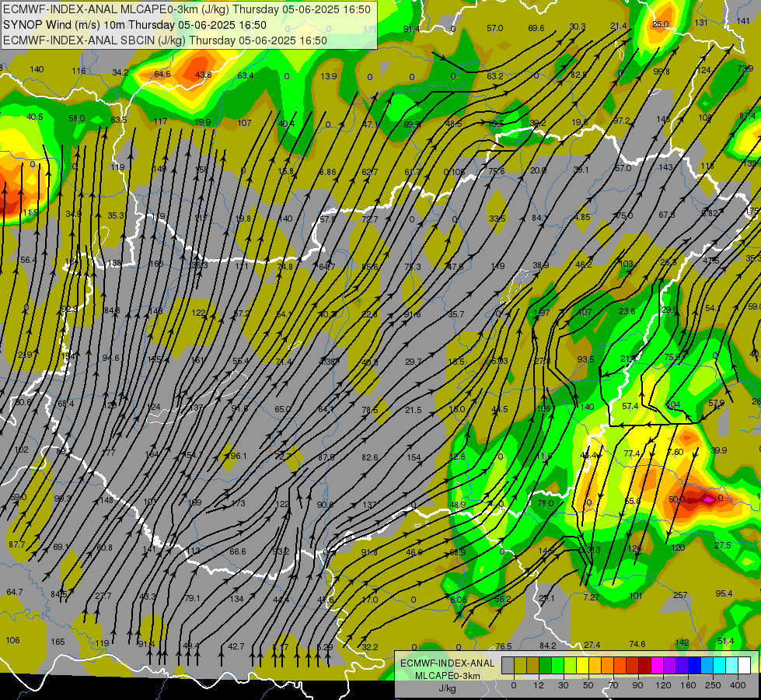Click the map value '66.6'

click(x=238, y=551)
